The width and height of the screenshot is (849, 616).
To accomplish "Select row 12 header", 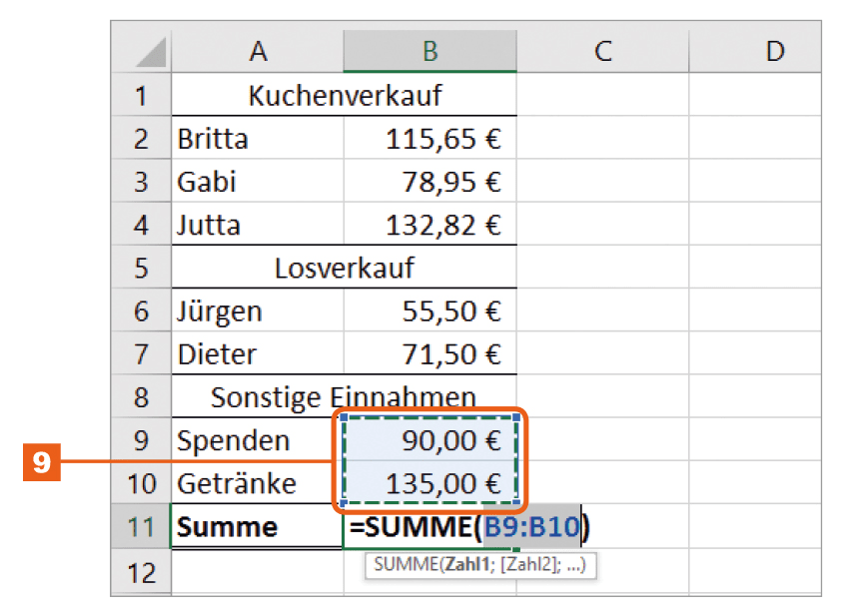I will pos(141,572).
